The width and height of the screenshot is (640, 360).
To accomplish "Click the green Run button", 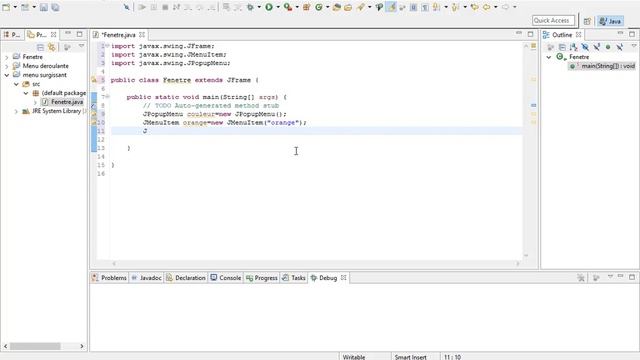I will [269, 7].
